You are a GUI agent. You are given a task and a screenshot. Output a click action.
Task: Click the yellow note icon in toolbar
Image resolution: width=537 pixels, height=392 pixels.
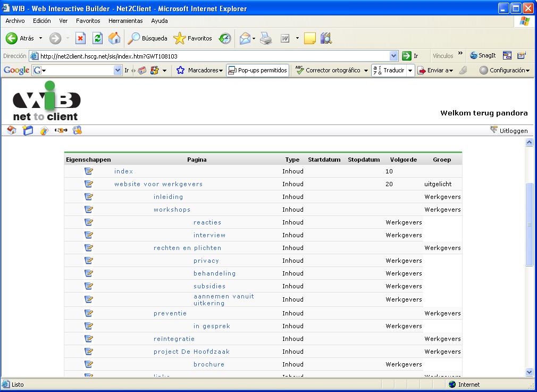click(x=309, y=38)
